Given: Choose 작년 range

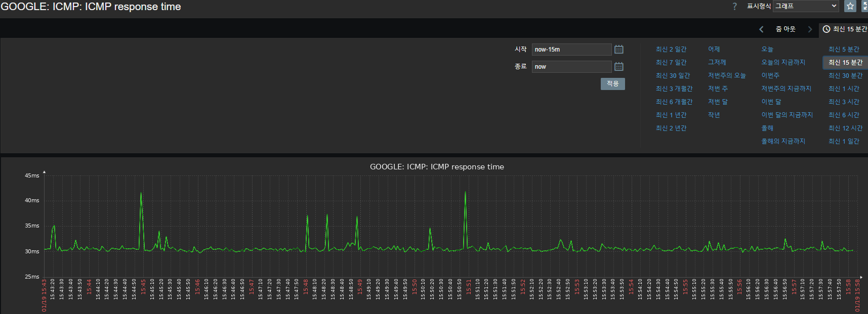Looking at the screenshot, I should tap(714, 115).
